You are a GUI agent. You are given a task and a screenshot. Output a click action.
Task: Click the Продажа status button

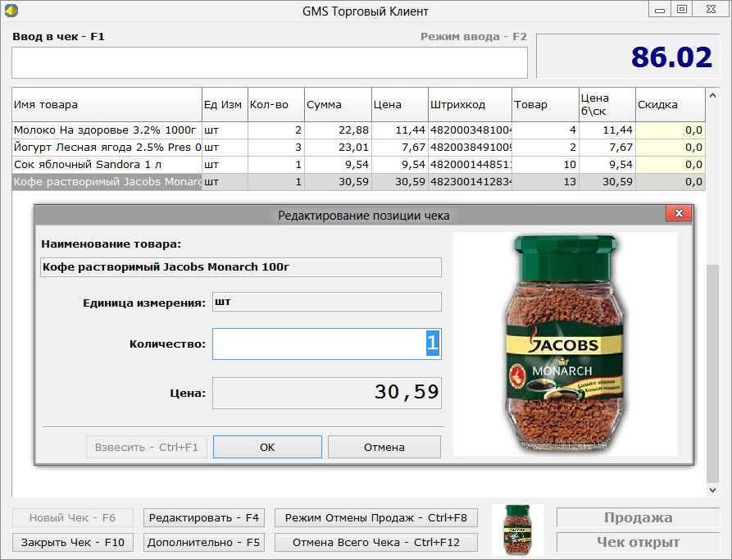point(639,517)
